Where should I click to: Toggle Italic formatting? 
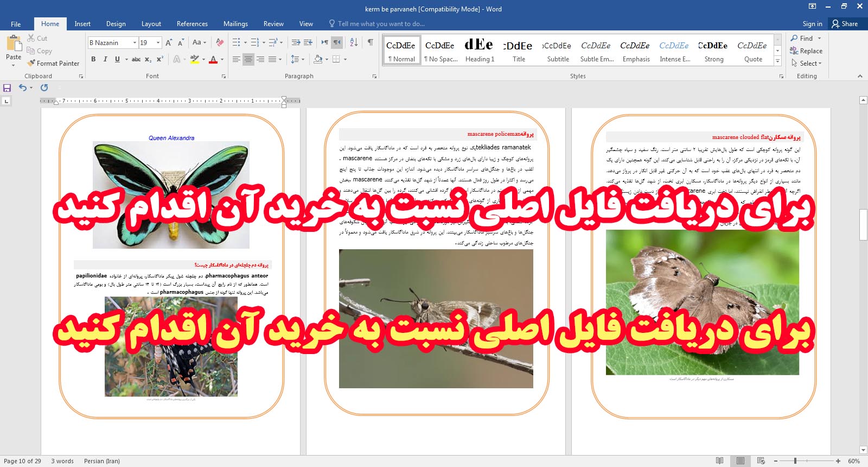(105, 59)
